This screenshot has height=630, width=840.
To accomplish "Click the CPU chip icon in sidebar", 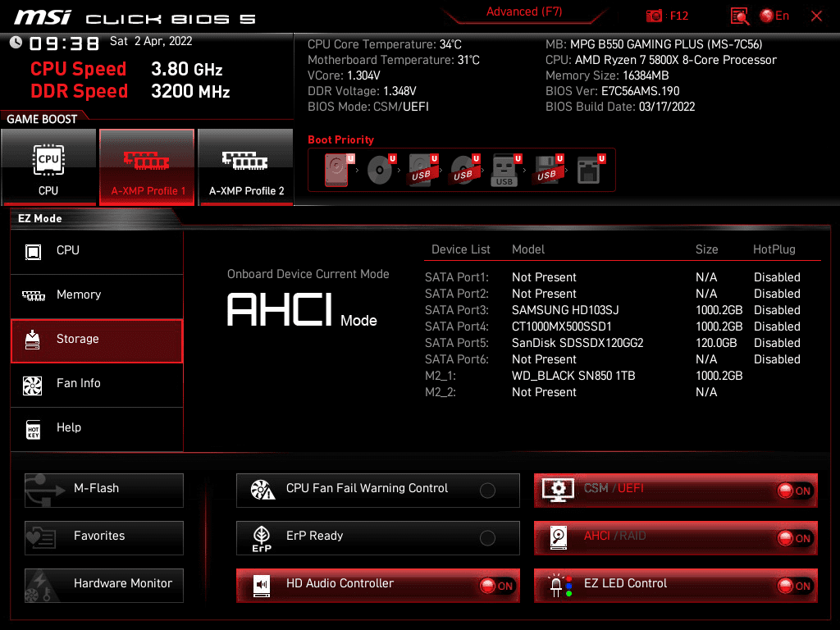I will pyautogui.click(x=33, y=251).
